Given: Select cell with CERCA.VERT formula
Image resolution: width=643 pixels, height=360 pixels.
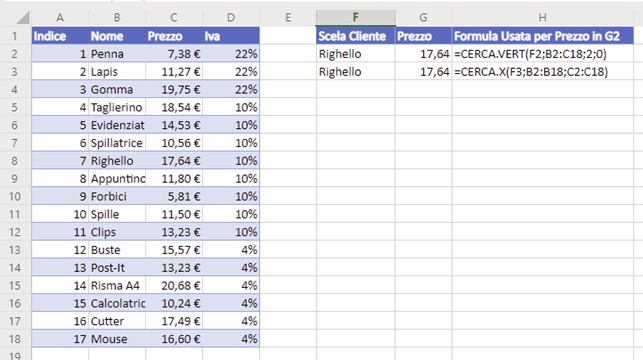Looking at the screenshot, I should [x=543, y=54].
